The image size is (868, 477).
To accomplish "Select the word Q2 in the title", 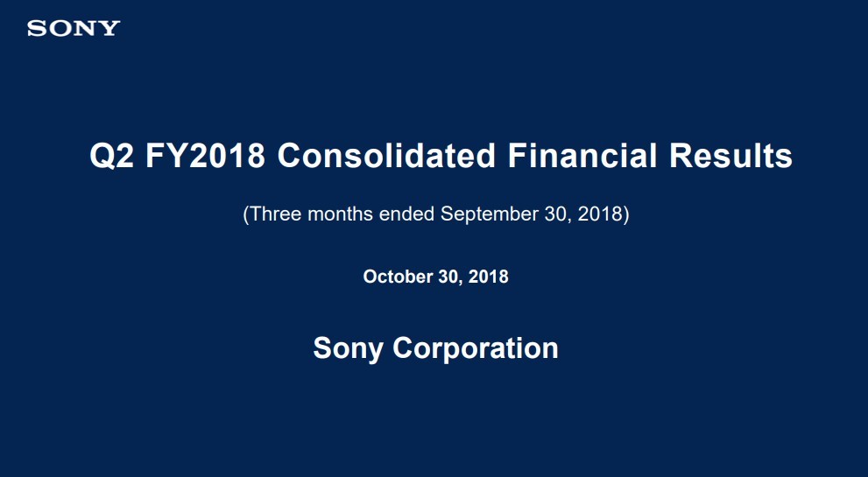I will [111, 157].
